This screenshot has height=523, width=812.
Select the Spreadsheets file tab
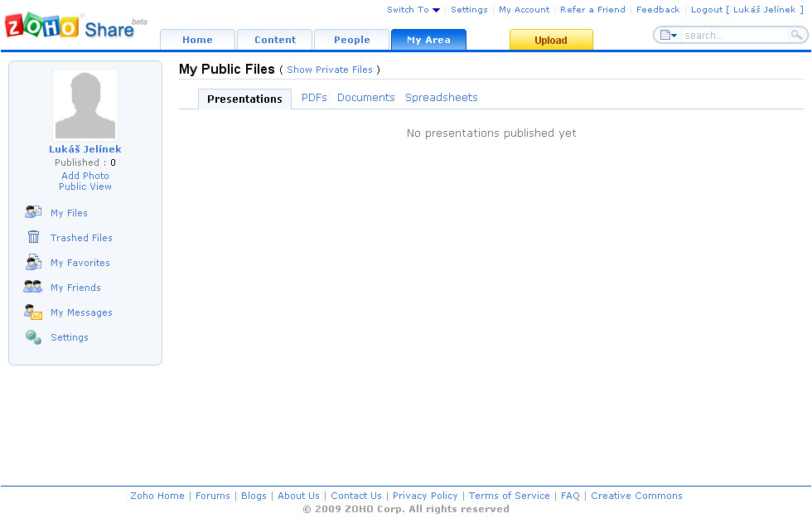click(441, 98)
